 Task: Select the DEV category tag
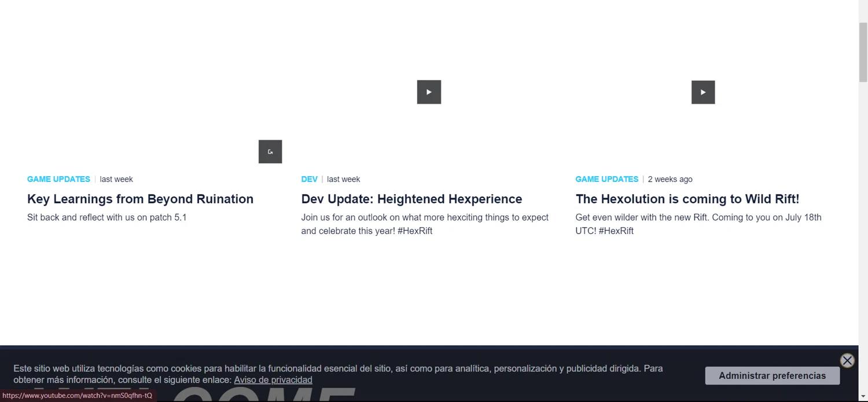click(x=310, y=179)
